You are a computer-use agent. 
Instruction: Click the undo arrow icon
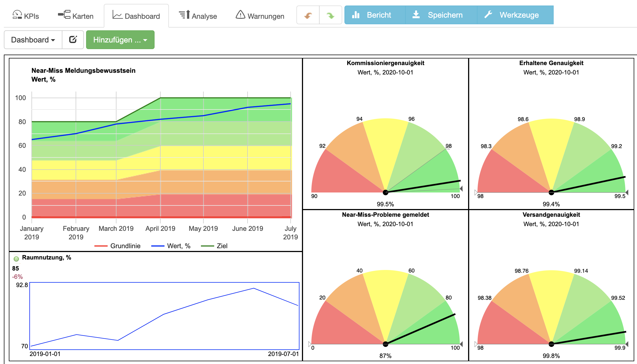[x=308, y=15]
